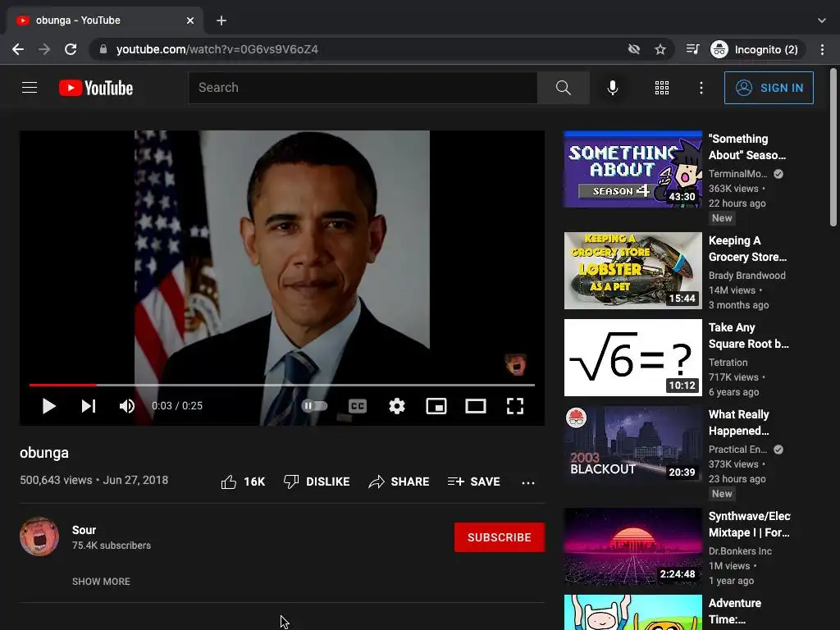Viewport: 840px width, 630px height.
Task: Click the address bar URL
Action: coord(217,49)
